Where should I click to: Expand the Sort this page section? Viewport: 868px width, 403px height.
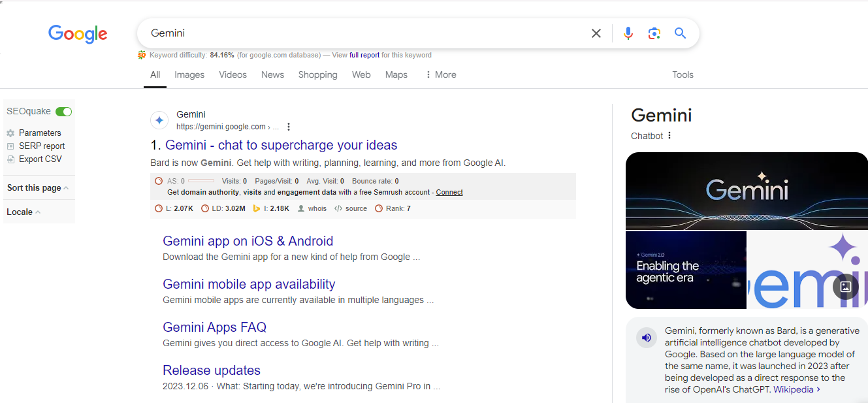[x=38, y=188]
